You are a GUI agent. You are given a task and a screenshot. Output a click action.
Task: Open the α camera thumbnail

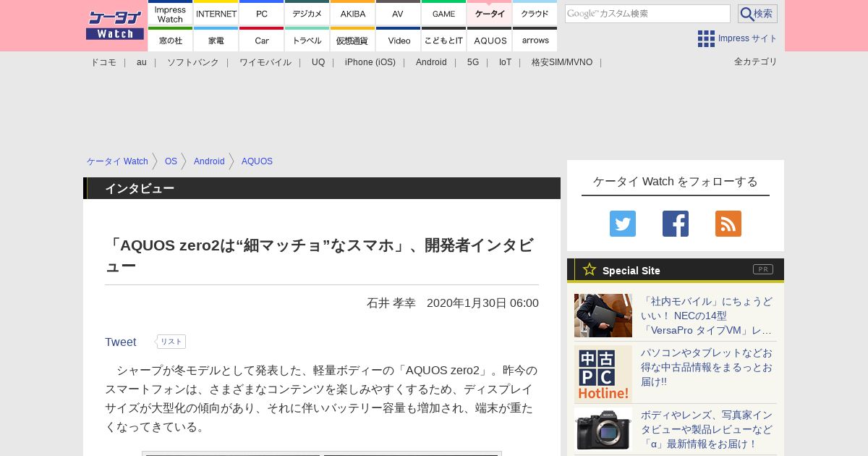[x=603, y=428]
